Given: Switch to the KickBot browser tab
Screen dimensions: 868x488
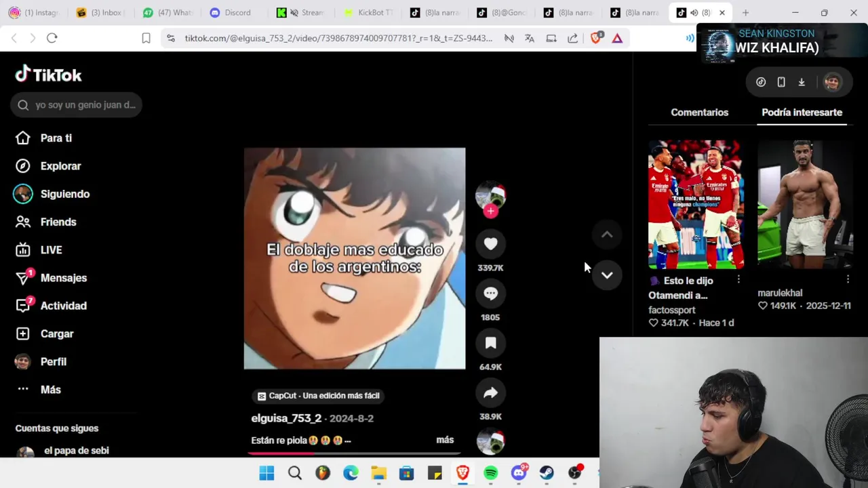Looking at the screenshot, I should point(367,12).
